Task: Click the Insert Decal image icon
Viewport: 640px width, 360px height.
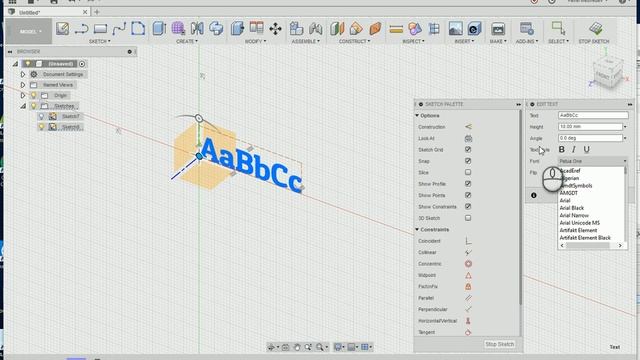Action: 456,29
